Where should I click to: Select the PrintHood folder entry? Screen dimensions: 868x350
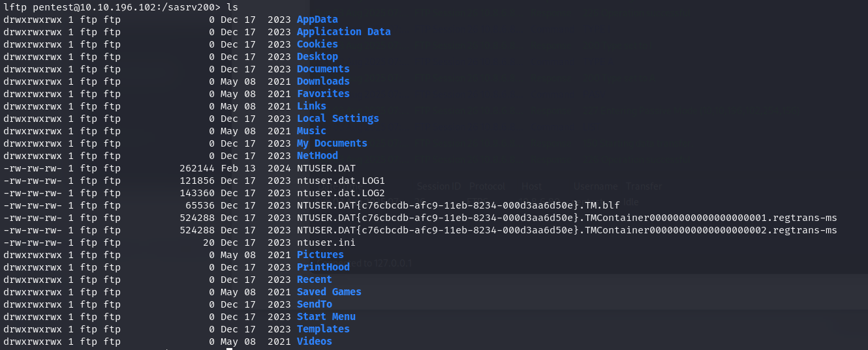[323, 267]
